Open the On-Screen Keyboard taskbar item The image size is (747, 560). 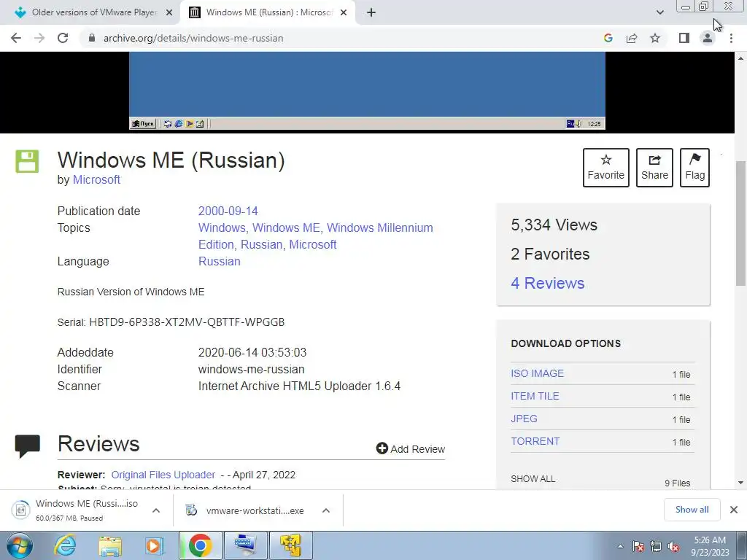[246, 545]
